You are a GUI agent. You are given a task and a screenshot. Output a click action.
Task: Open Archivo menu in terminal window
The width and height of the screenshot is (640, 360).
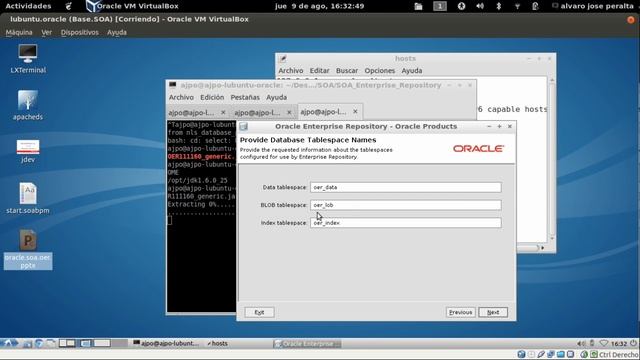point(181,97)
